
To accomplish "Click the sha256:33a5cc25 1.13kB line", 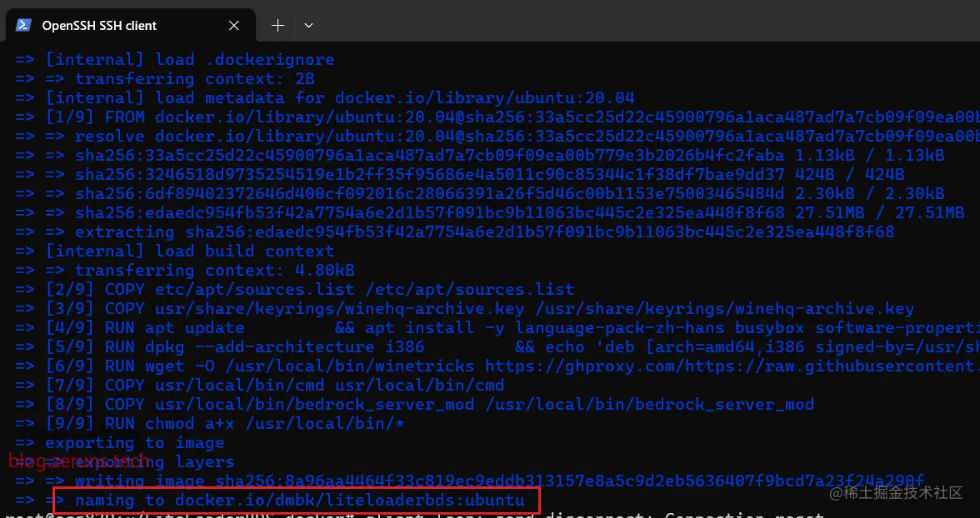I will pos(480,156).
